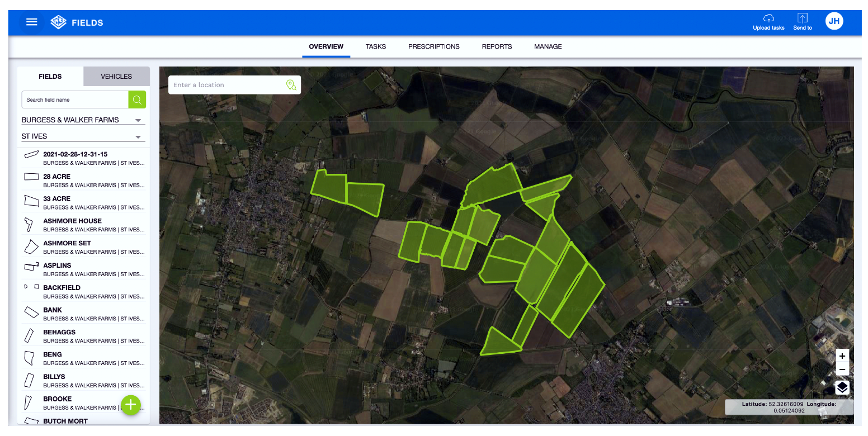Select the BEHAGGS field name
Viewport: 868px width, 436px height.
pos(59,333)
